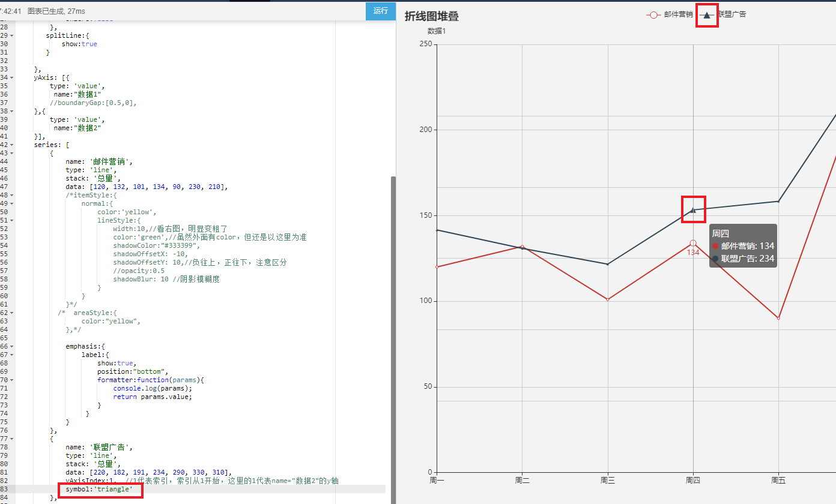Click the chart title 折线图堆叠

tap(432, 16)
